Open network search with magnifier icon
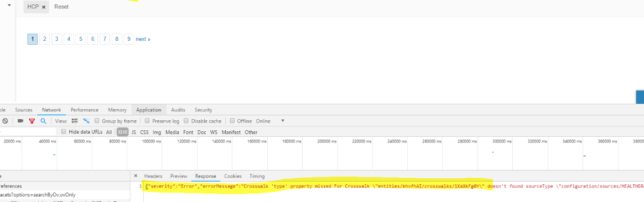Image resolution: width=644 pixels, height=202 pixels. point(43,121)
